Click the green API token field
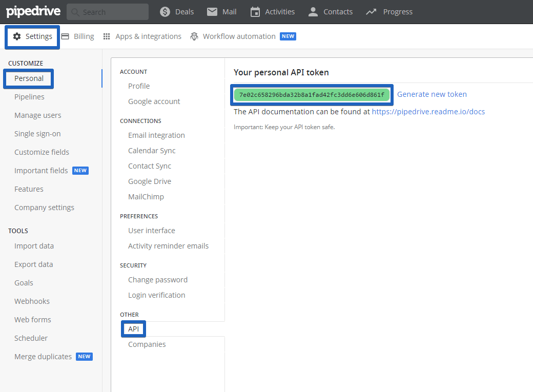Screen dimensions: 533x392 [x=312, y=95]
